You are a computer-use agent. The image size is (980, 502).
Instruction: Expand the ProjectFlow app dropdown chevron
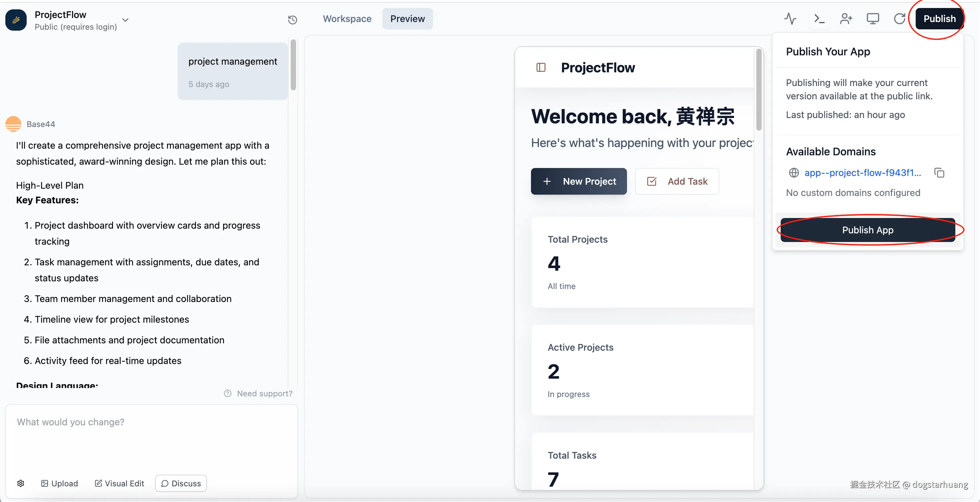pyautogui.click(x=125, y=20)
